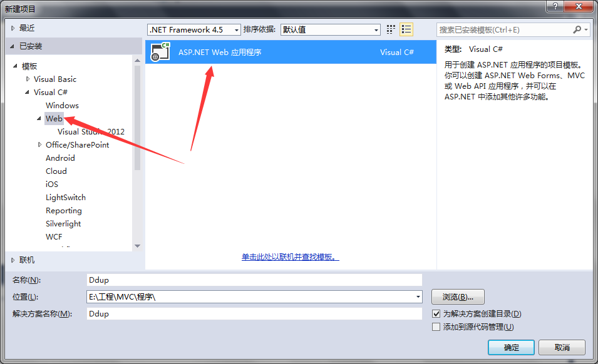The width and height of the screenshot is (598, 364).
Task: Click tree scrollbar down arrow
Action: (x=137, y=246)
